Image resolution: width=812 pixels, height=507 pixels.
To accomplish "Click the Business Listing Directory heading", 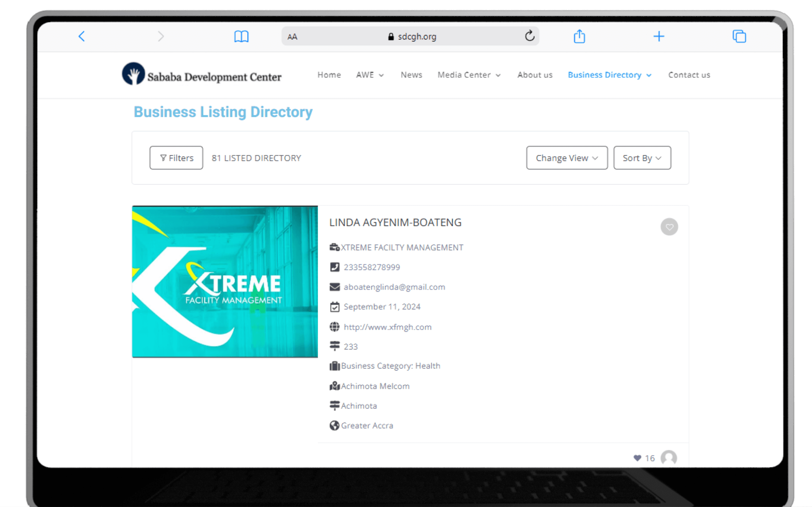I will point(223,112).
